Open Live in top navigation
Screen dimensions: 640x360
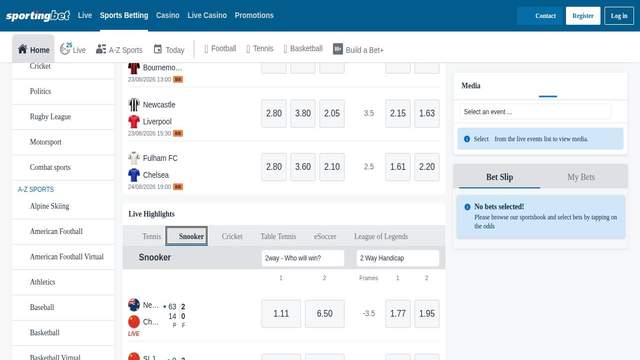pyautogui.click(x=85, y=16)
